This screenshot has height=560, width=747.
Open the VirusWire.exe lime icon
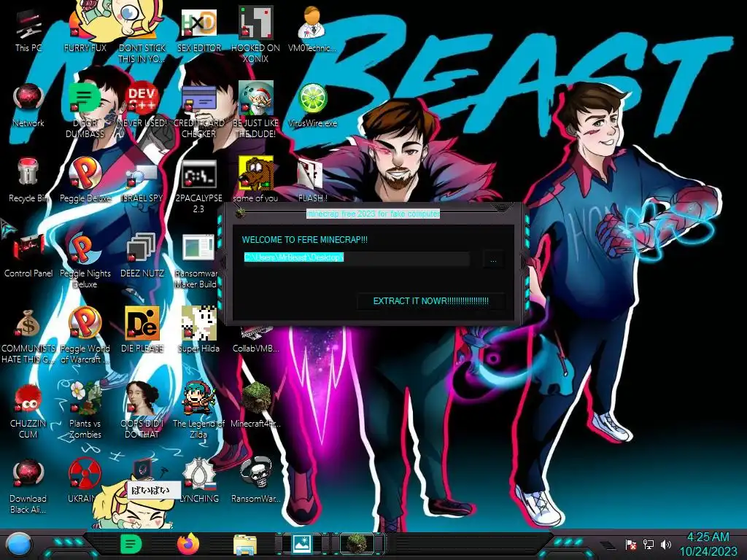click(x=312, y=106)
